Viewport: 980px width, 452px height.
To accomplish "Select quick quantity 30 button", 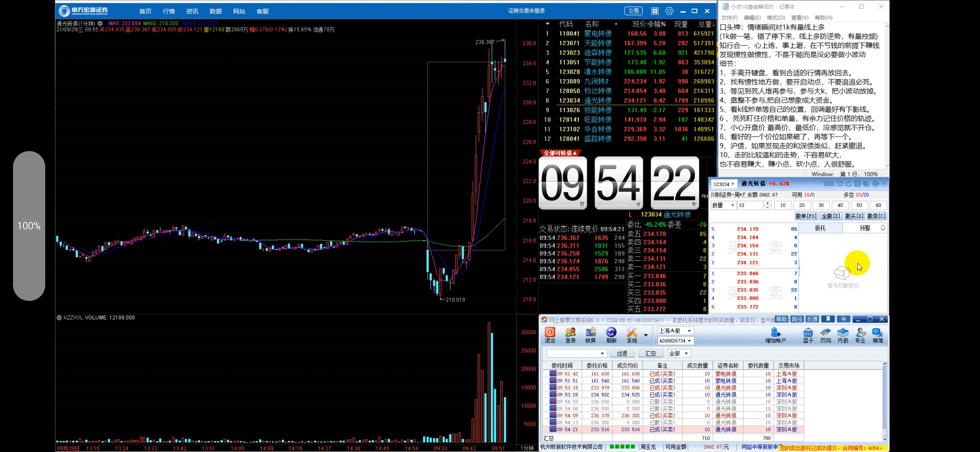I will [821, 205].
